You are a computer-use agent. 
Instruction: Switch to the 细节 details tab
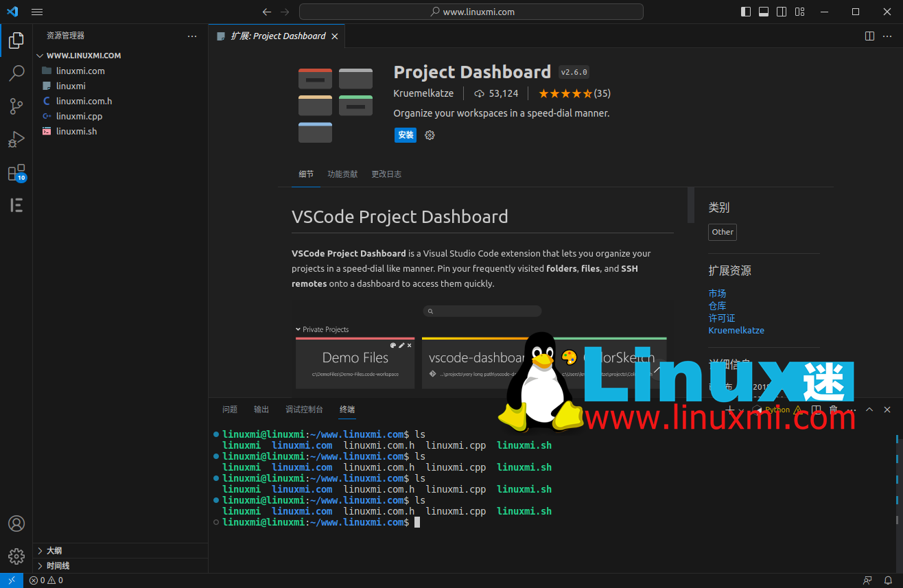pyautogui.click(x=307, y=174)
